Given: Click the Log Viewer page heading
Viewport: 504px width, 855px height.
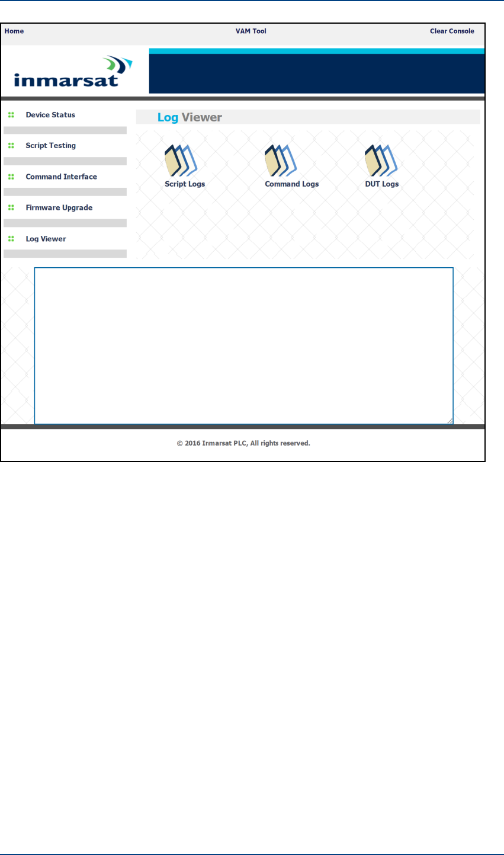Looking at the screenshot, I should click(x=190, y=117).
